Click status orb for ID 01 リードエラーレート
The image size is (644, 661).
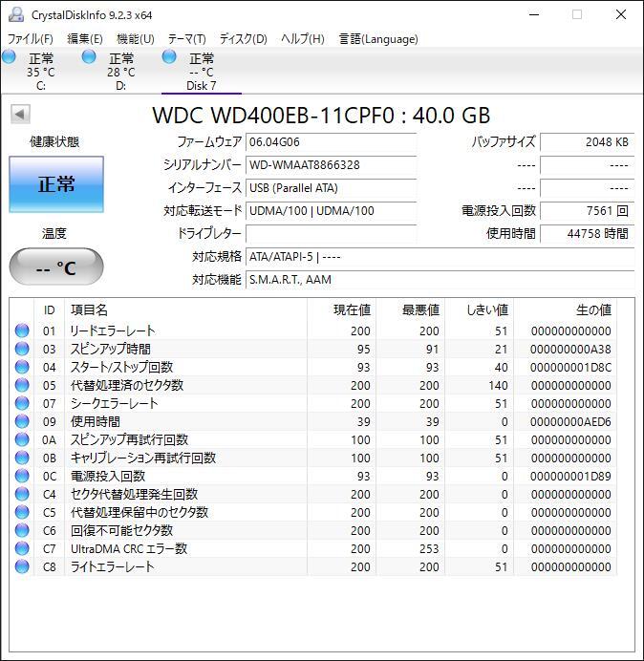tap(22, 330)
